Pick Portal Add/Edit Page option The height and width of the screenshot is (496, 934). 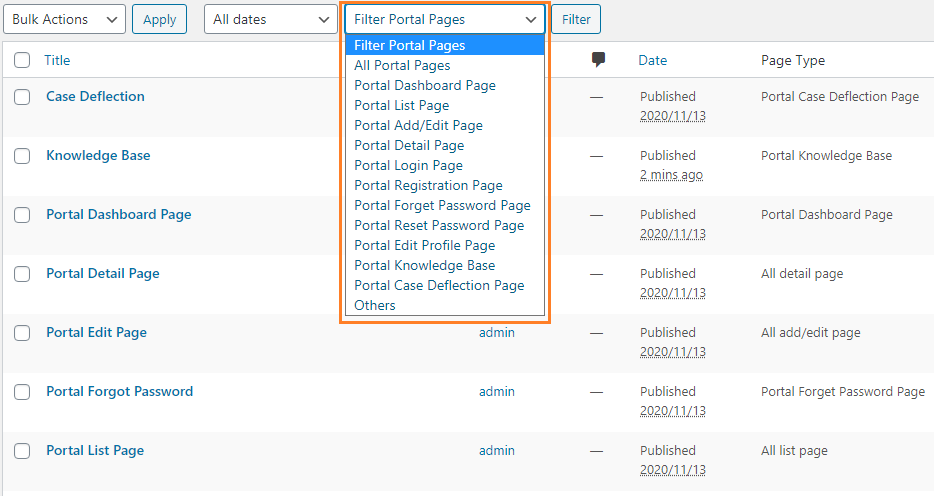click(x=418, y=125)
